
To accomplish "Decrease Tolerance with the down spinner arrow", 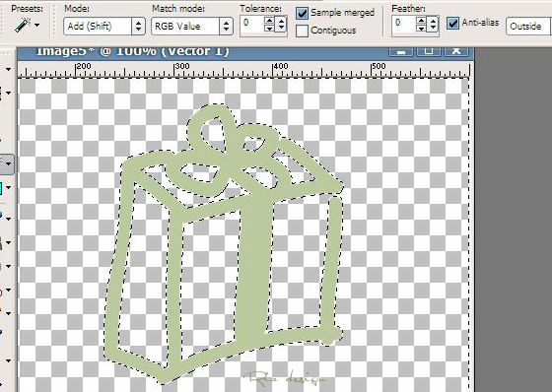I will [269, 28].
